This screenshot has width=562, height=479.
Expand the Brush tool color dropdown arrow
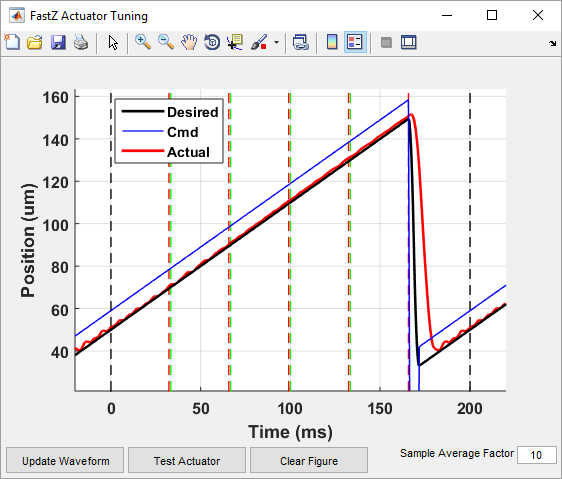276,42
